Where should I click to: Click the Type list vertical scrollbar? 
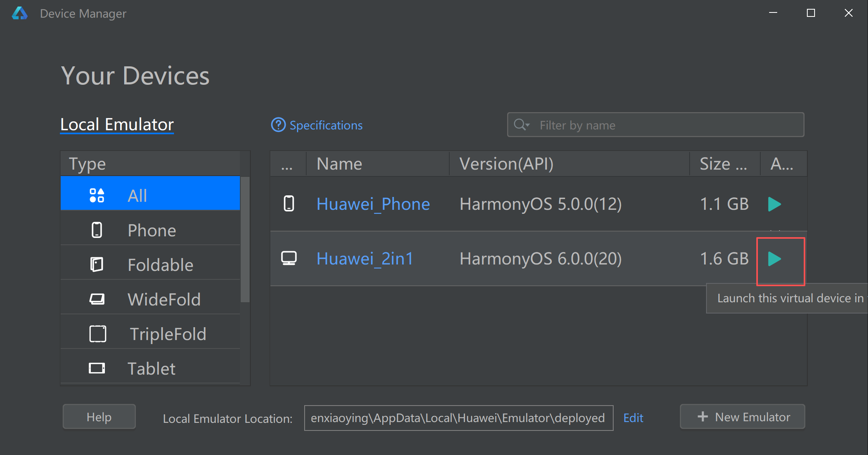(x=245, y=239)
